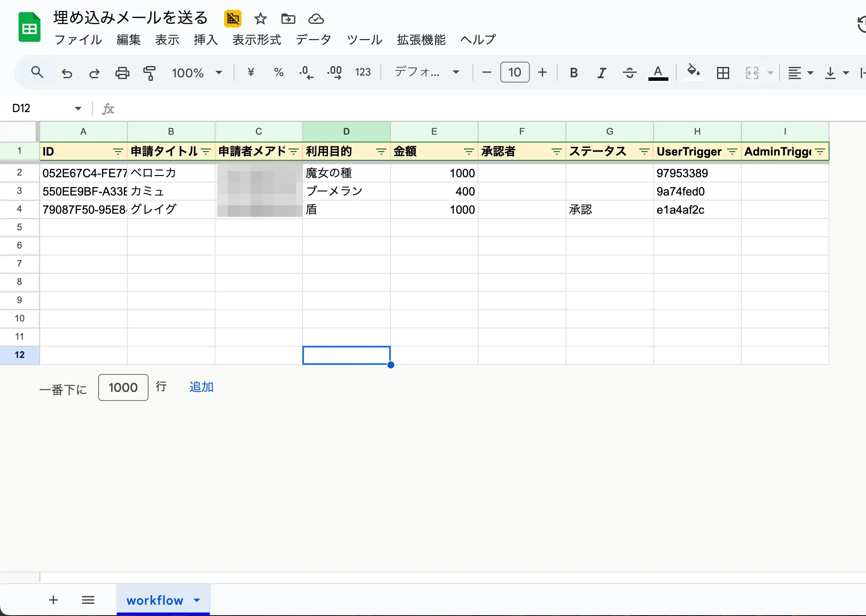Click the search menus magnifier icon
Screen dimensions: 866x616
click(x=37, y=73)
